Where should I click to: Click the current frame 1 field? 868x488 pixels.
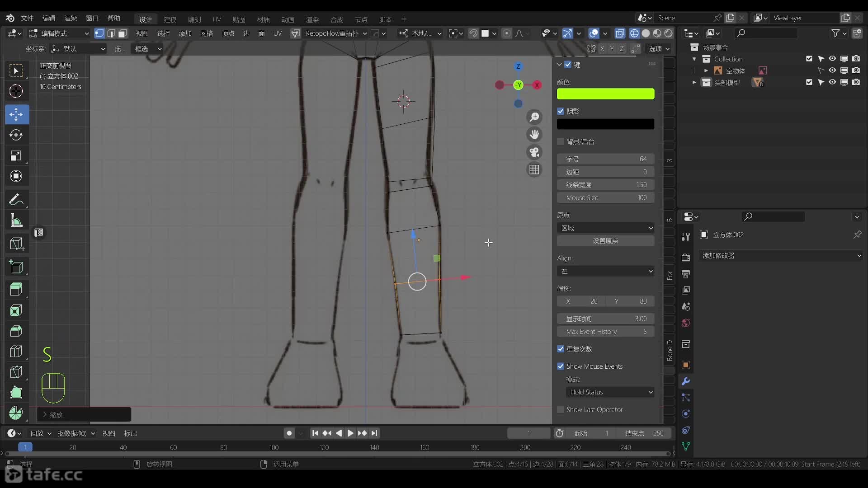point(528,433)
